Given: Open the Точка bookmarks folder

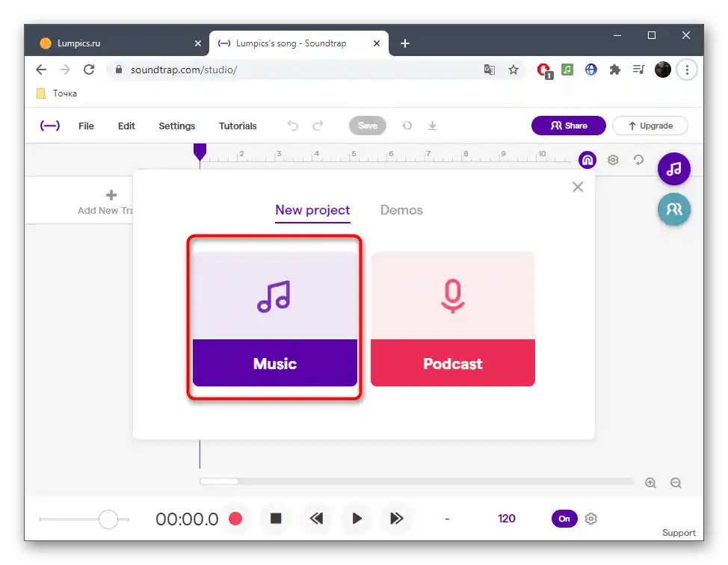Looking at the screenshot, I should (x=57, y=93).
